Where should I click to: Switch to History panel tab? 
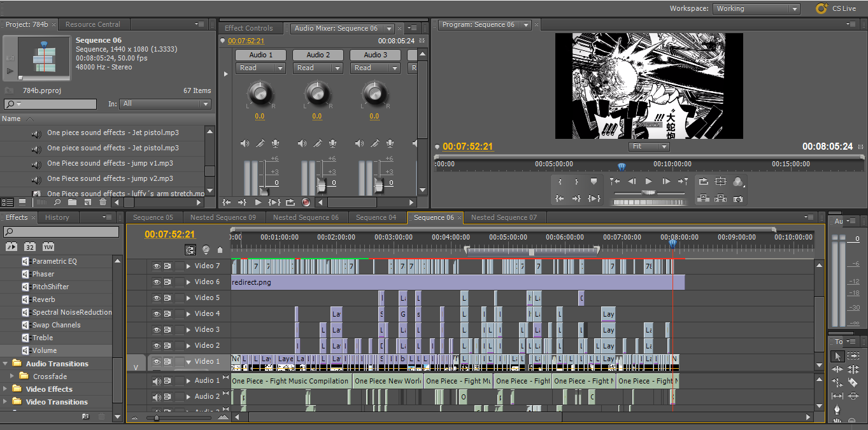point(57,217)
